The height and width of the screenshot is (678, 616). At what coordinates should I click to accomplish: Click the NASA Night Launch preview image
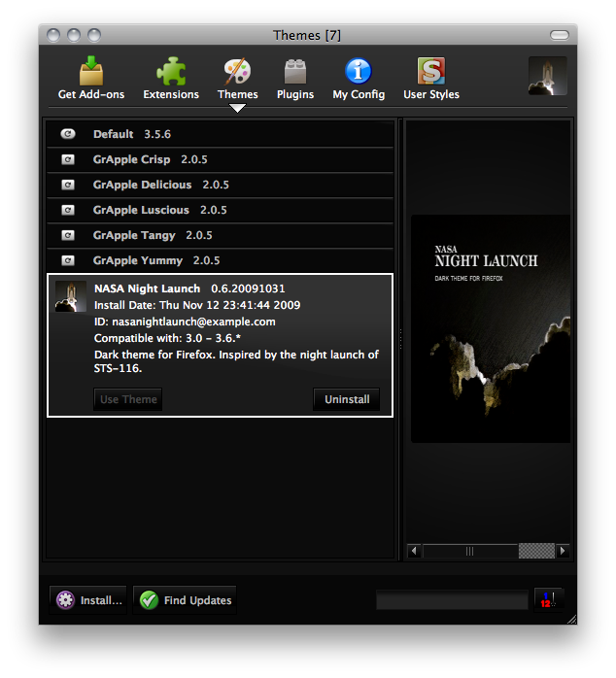tap(490, 328)
